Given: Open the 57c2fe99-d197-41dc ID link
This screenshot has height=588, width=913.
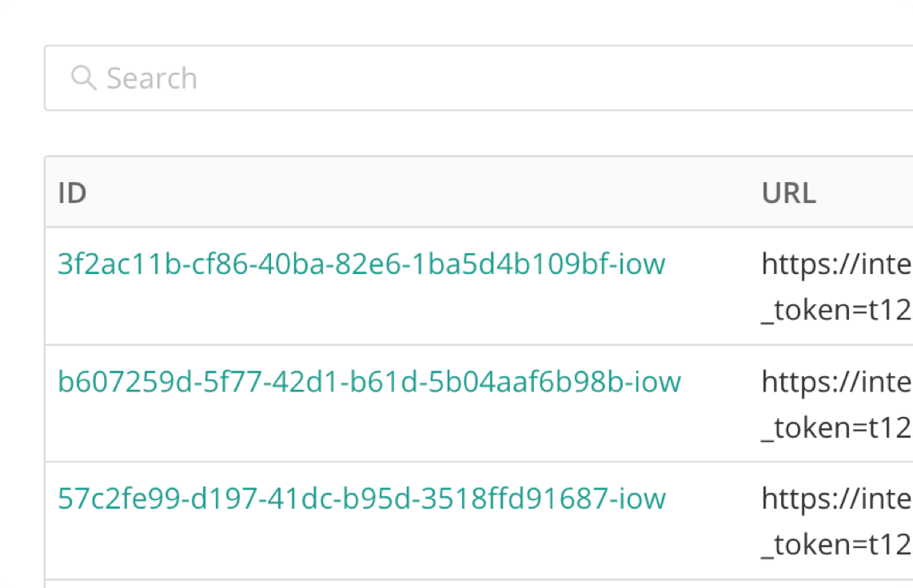Looking at the screenshot, I should click(x=361, y=499).
